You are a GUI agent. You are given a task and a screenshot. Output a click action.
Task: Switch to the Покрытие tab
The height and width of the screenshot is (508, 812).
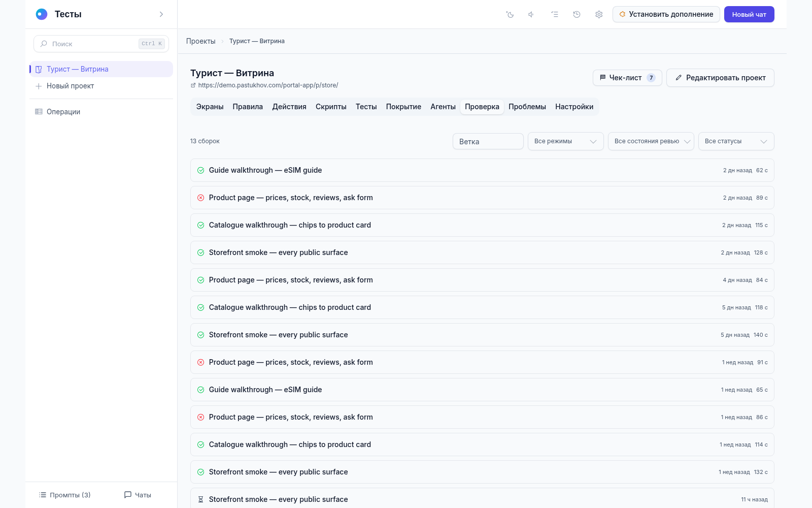tap(403, 107)
